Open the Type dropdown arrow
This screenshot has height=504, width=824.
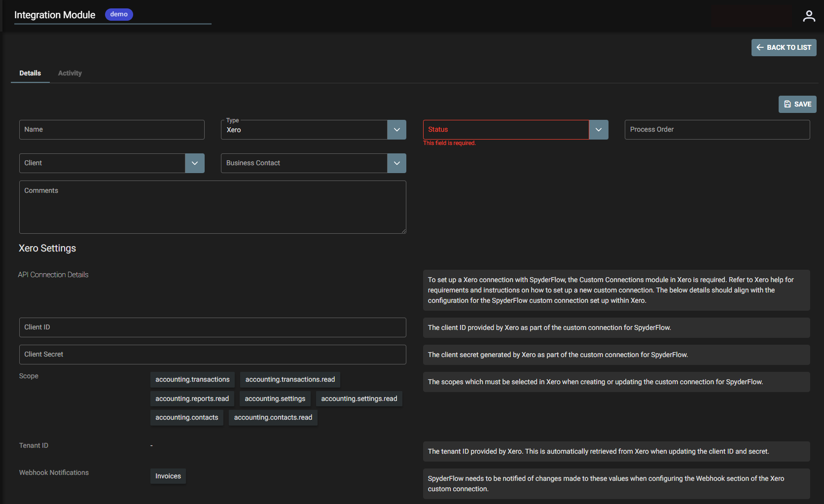pyautogui.click(x=396, y=130)
